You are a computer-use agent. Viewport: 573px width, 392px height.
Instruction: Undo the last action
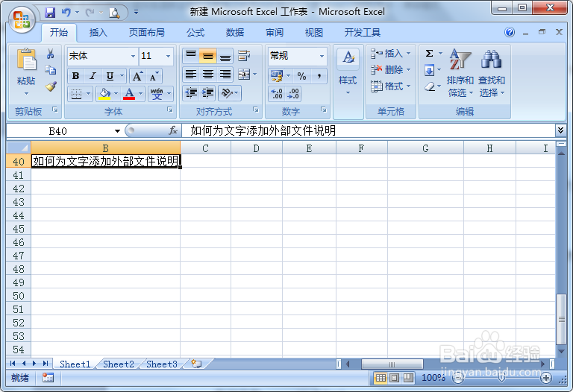pyautogui.click(x=66, y=13)
